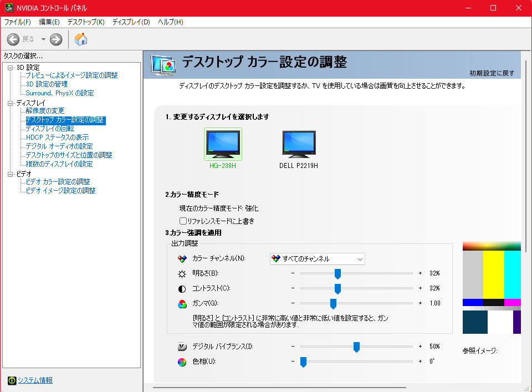
Task: Click the ガンマ slider handle
Action: click(x=334, y=303)
